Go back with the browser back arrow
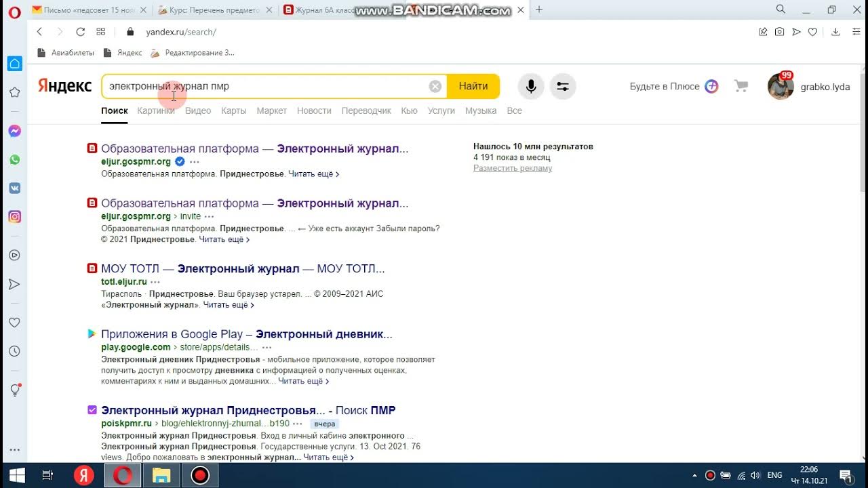The width and height of the screenshot is (868, 488). point(39,32)
